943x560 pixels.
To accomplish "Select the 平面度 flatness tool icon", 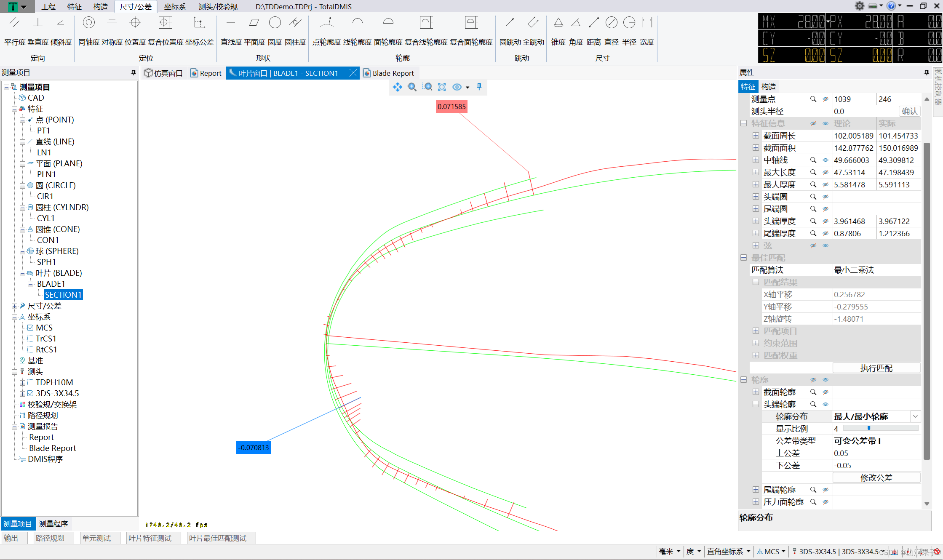I will click(x=254, y=23).
